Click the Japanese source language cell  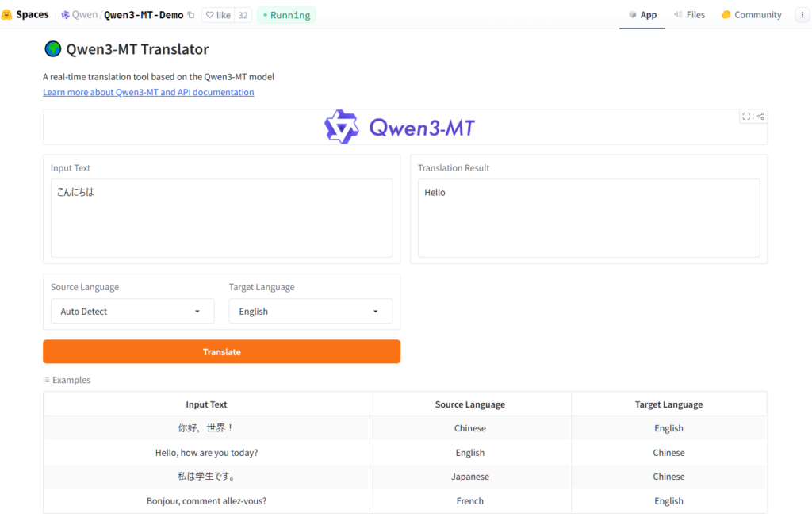tap(470, 477)
